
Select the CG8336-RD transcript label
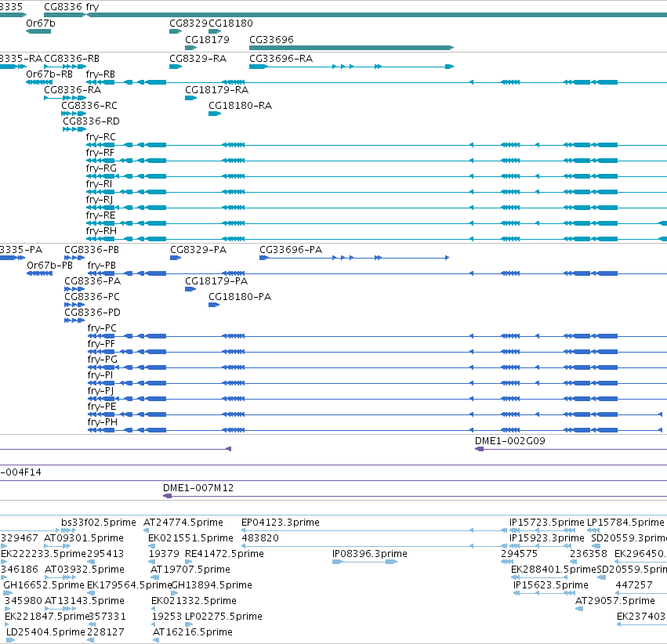[x=91, y=121]
